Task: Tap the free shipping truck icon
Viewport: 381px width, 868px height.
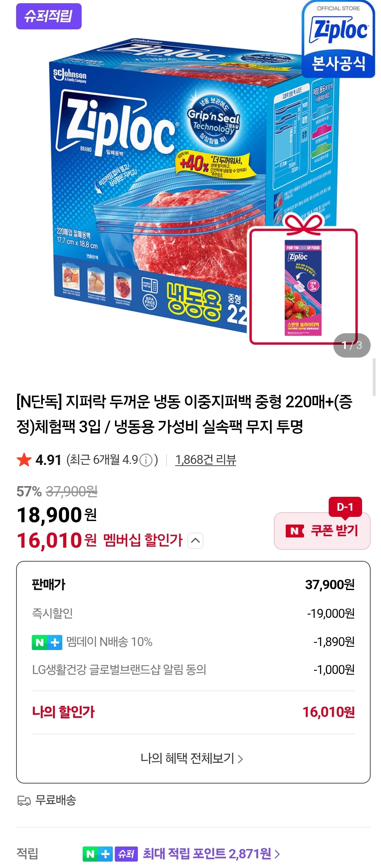Action: pyautogui.click(x=24, y=800)
